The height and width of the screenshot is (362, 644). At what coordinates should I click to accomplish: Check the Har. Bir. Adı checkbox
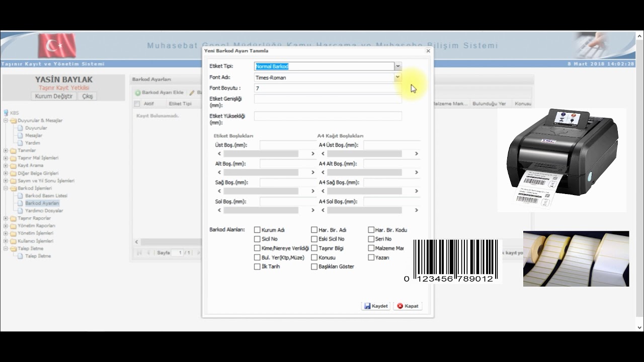314,230
